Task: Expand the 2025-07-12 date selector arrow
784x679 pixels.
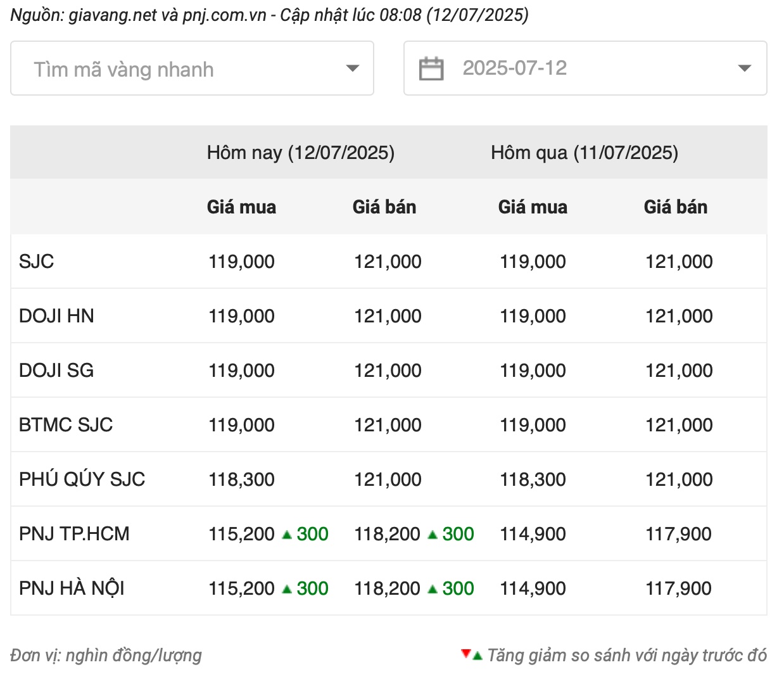Action: click(745, 68)
